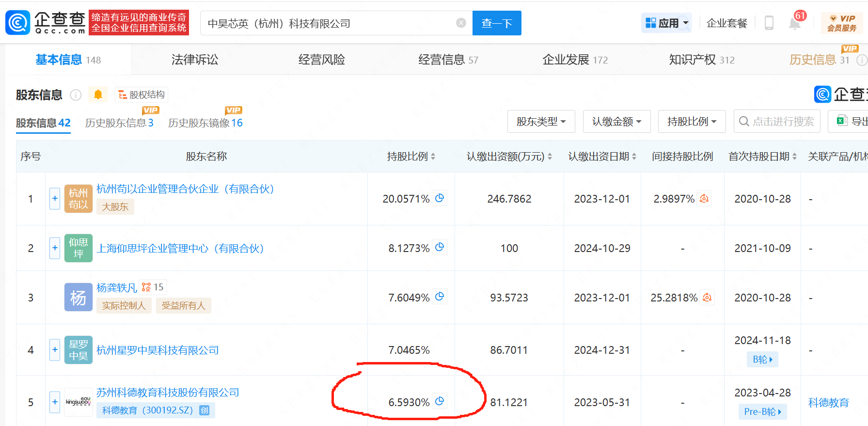This screenshot has height=426, width=868.
Task: Click the Qcc.com logo icon
Action: click(18, 23)
